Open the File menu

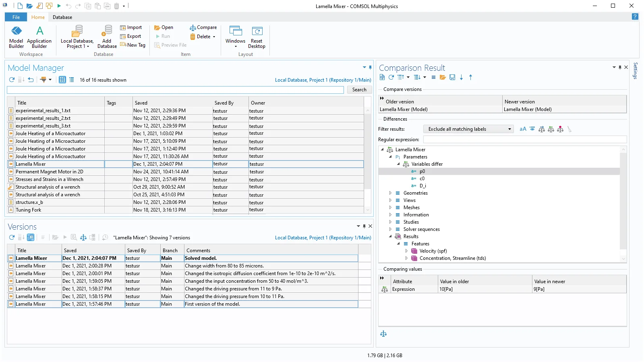click(16, 17)
